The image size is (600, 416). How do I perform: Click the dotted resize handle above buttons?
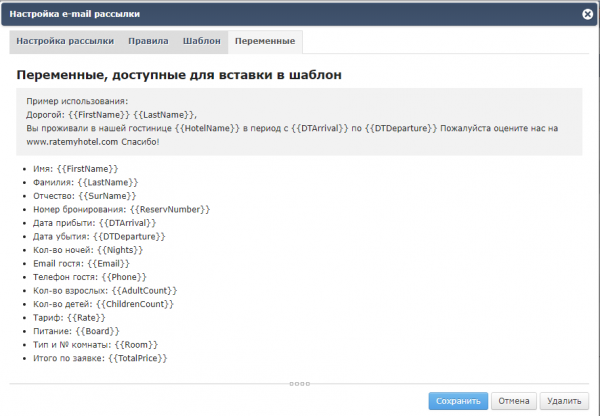(x=299, y=383)
